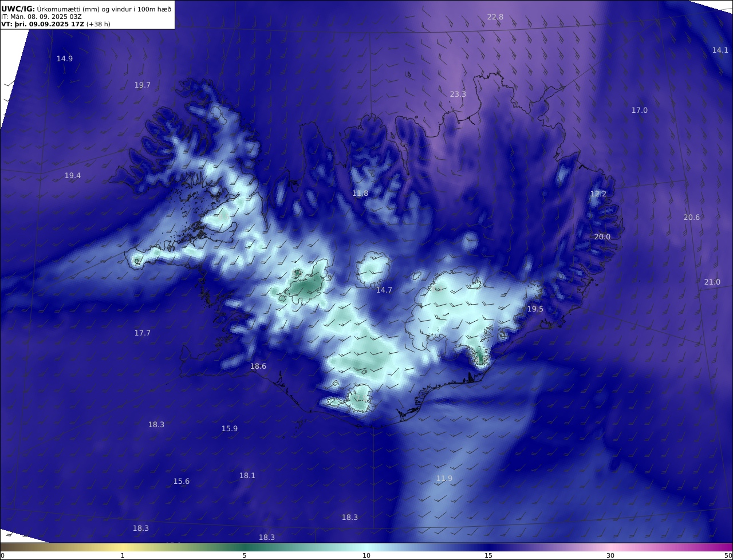Click the value 15.9 on the map
The height and width of the screenshot is (560, 733).
coord(230,428)
